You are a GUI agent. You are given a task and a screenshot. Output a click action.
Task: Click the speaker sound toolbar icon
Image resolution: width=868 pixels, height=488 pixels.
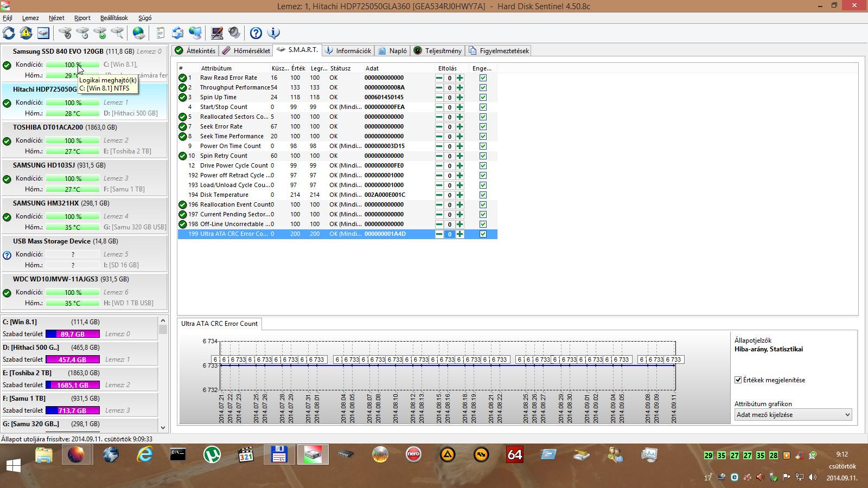234,33
